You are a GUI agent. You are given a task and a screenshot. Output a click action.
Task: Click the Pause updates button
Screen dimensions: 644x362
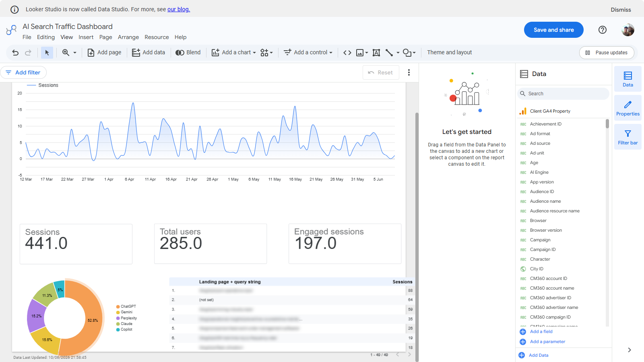[x=607, y=53]
